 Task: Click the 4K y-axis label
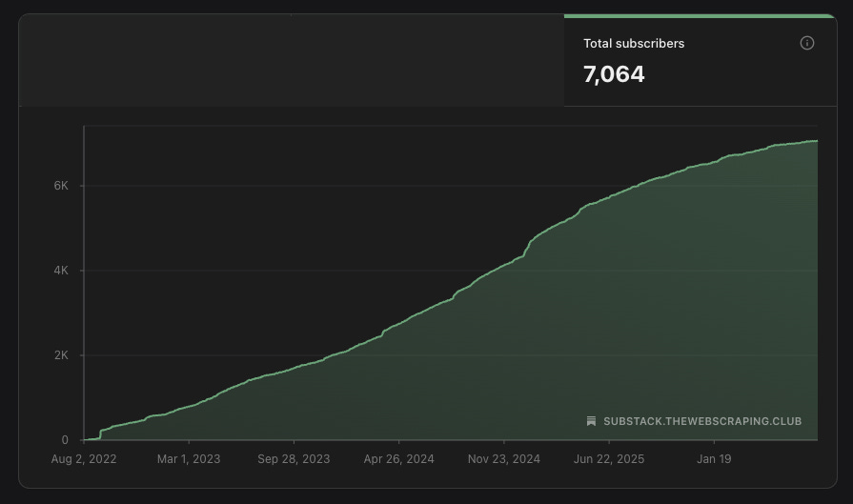(61, 271)
